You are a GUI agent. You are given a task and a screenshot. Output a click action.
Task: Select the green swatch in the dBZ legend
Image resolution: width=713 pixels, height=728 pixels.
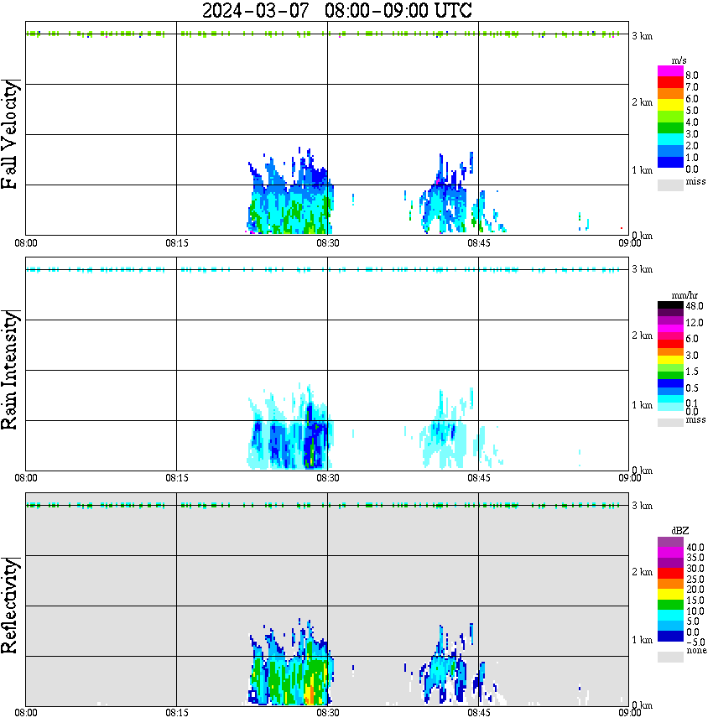(670, 605)
